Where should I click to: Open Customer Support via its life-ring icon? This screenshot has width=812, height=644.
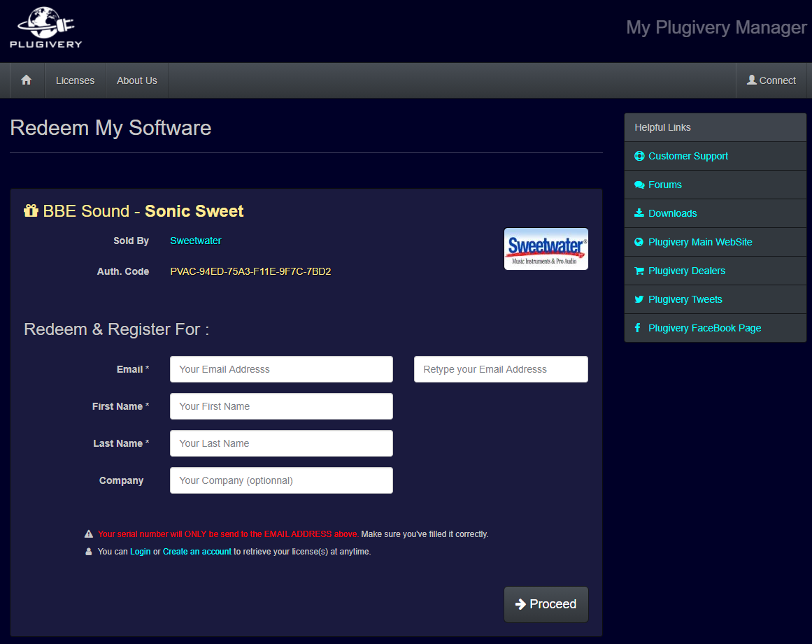pyautogui.click(x=639, y=156)
